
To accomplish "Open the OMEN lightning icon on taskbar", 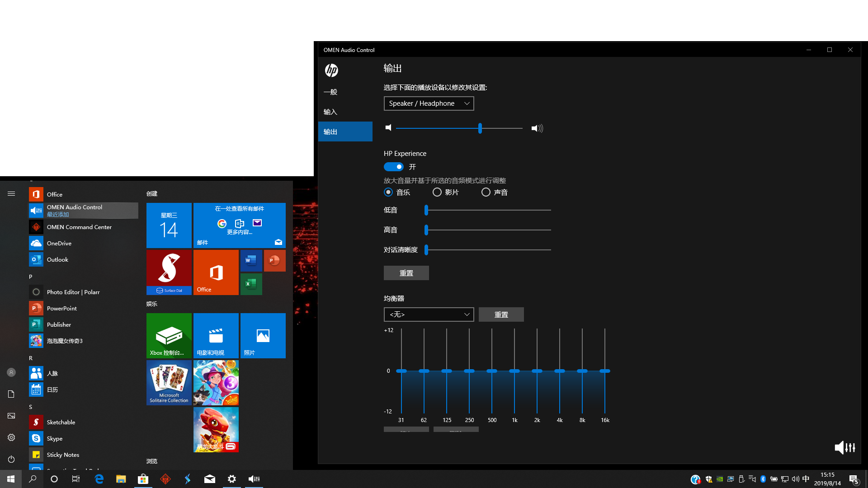I will tap(187, 479).
